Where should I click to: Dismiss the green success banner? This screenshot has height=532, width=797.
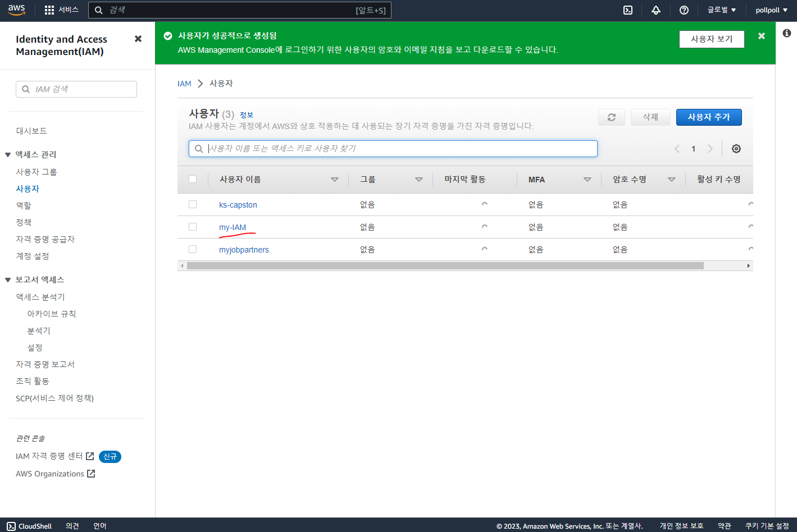click(x=762, y=36)
